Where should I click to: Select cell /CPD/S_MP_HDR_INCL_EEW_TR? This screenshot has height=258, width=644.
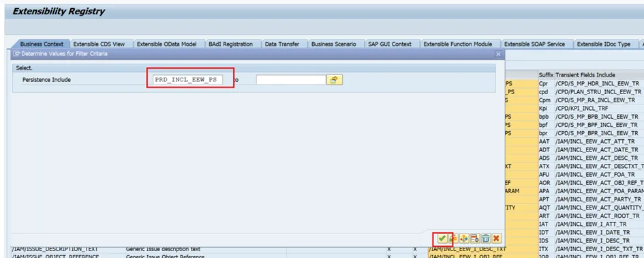599,83
